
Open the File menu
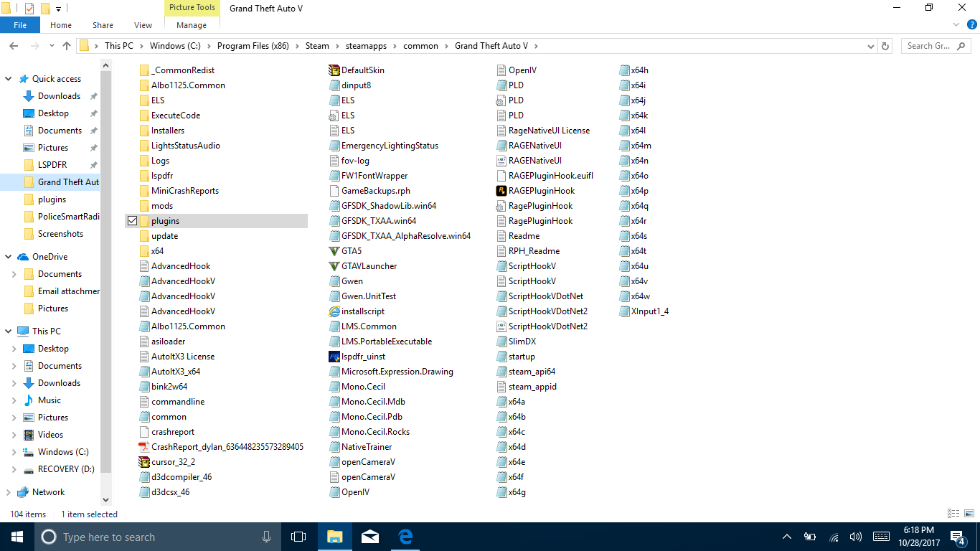coord(20,25)
